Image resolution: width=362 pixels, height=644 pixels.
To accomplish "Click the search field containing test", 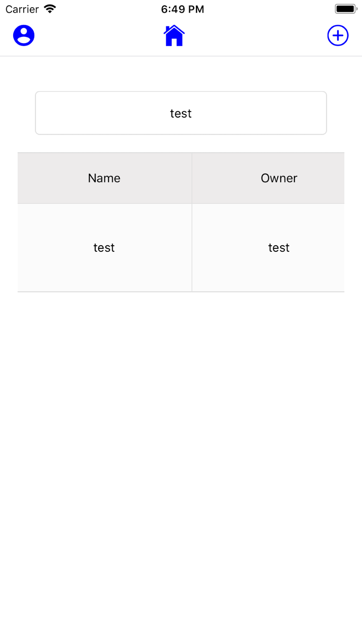I will pyautogui.click(x=181, y=113).
